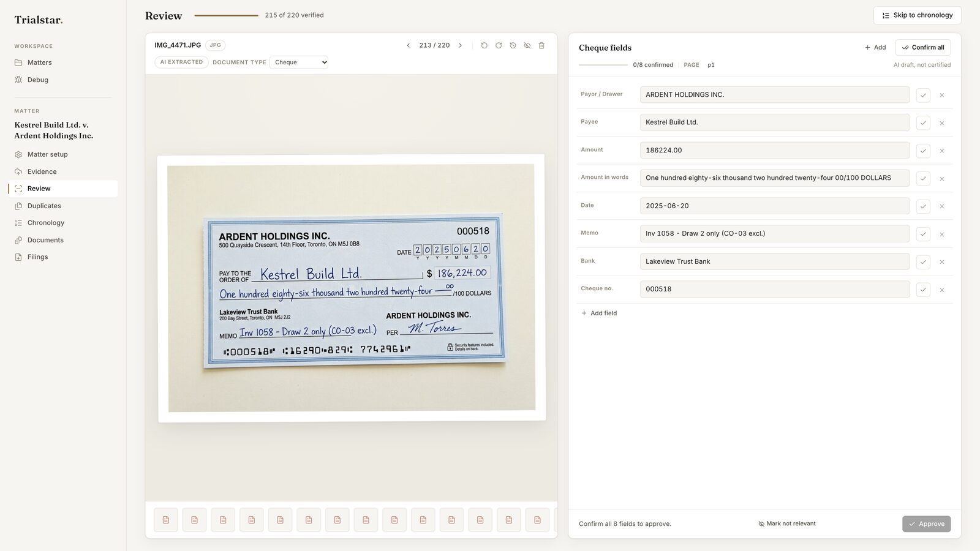This screenshot has width=980, height=551.
Task: Open the Filings section
Action: (x=63, y=257)
